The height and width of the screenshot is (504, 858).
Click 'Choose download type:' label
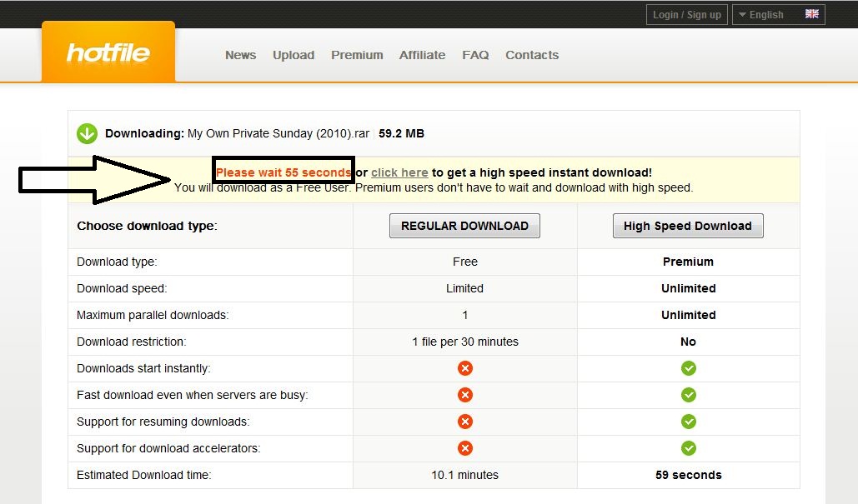coord(148,226)
